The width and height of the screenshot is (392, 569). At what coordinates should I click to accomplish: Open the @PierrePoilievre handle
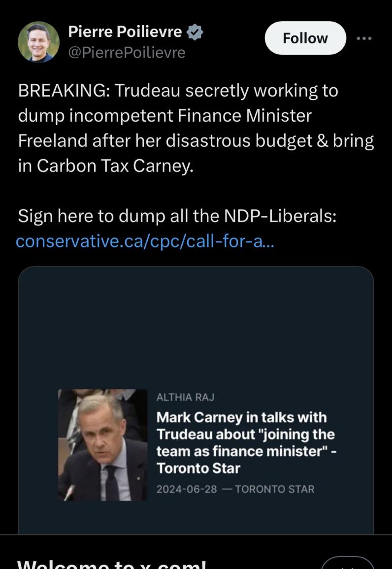[x=127, y=52]
